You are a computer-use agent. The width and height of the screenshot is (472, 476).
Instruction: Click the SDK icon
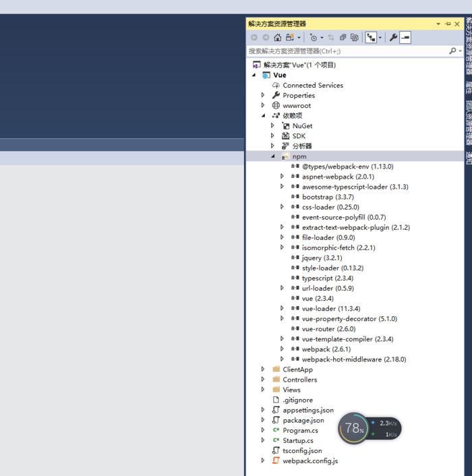click(286, 136)
